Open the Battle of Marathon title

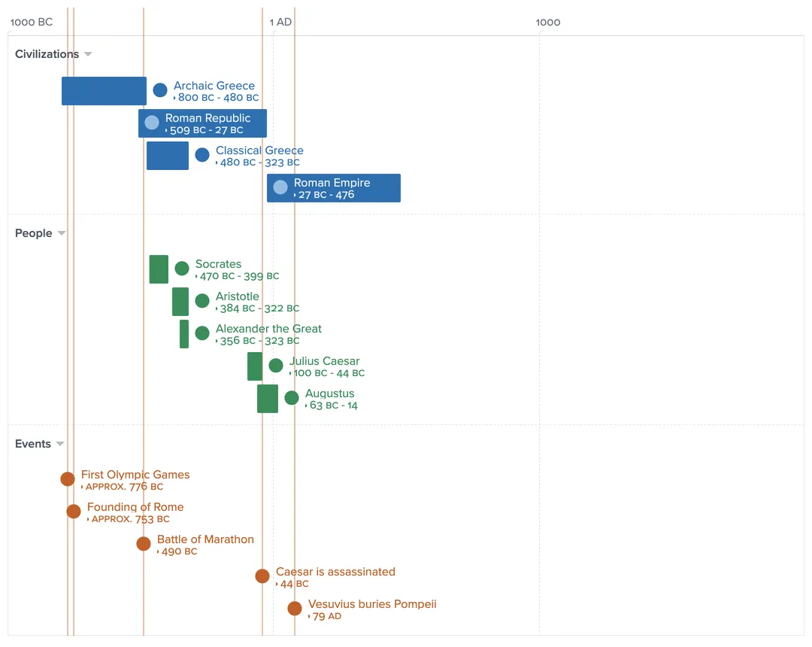point(205,539)
